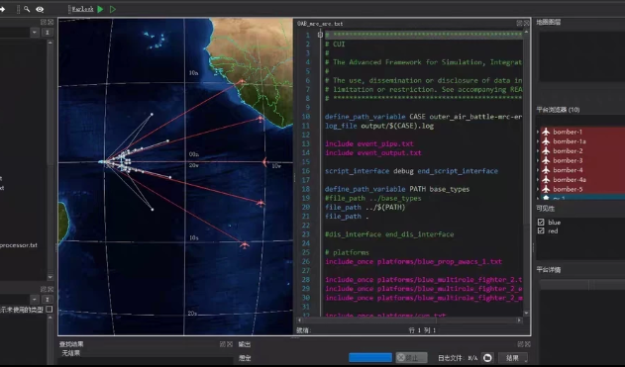
Task: Select the red aircraft at map top
Action: tap(241, 82)
